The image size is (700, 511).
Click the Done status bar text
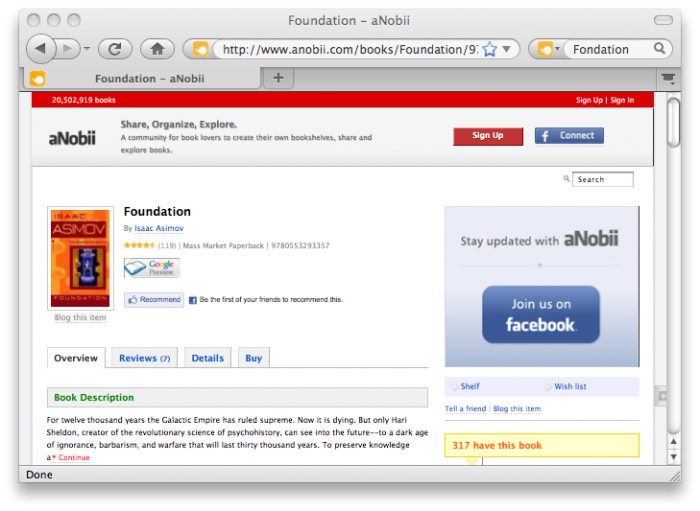pos(39,474)
